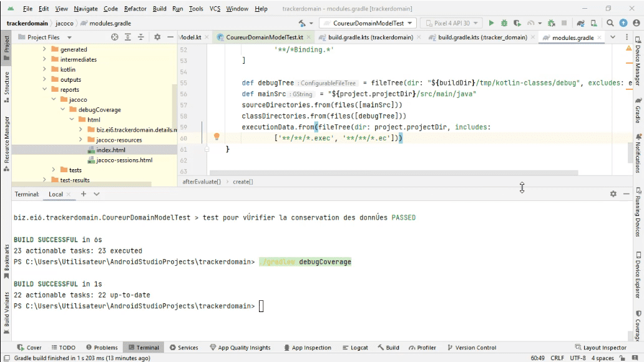Start debugging with the Debug icon
Viewport: 644px width, 362px height.
tap(503, 22)
